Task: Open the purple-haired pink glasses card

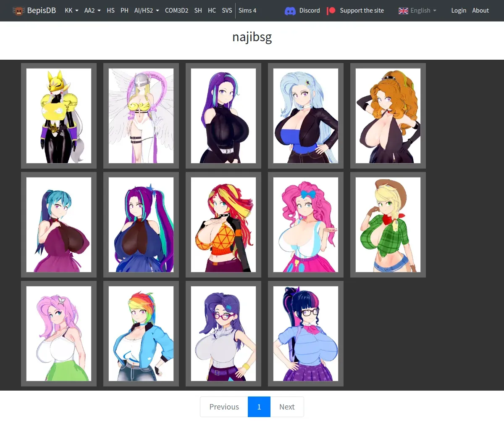Action: 223,334
